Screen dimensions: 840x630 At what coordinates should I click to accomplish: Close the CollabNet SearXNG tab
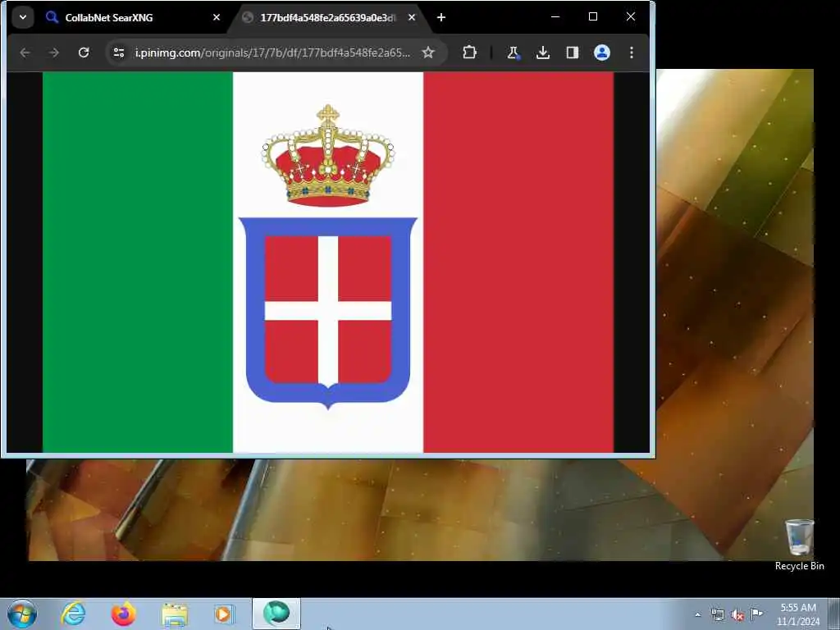[x=217, y=18]
